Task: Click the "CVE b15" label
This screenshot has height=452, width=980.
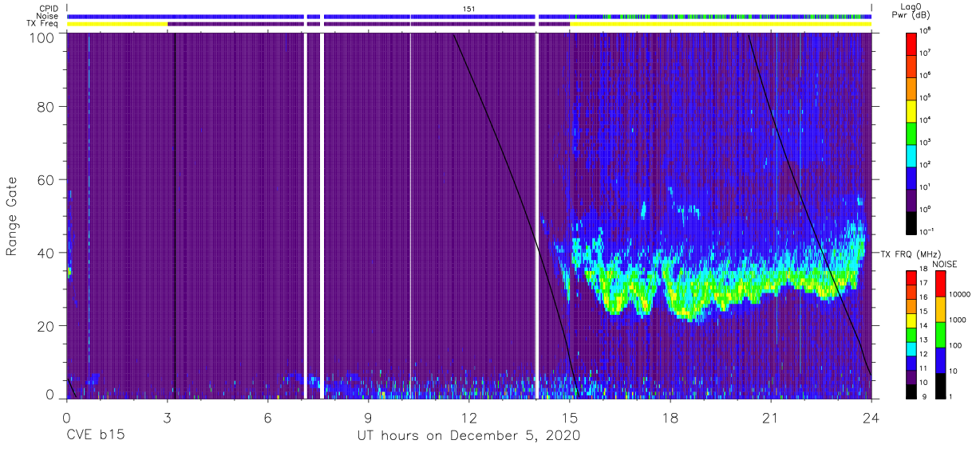Action: [x=94, y=435]
